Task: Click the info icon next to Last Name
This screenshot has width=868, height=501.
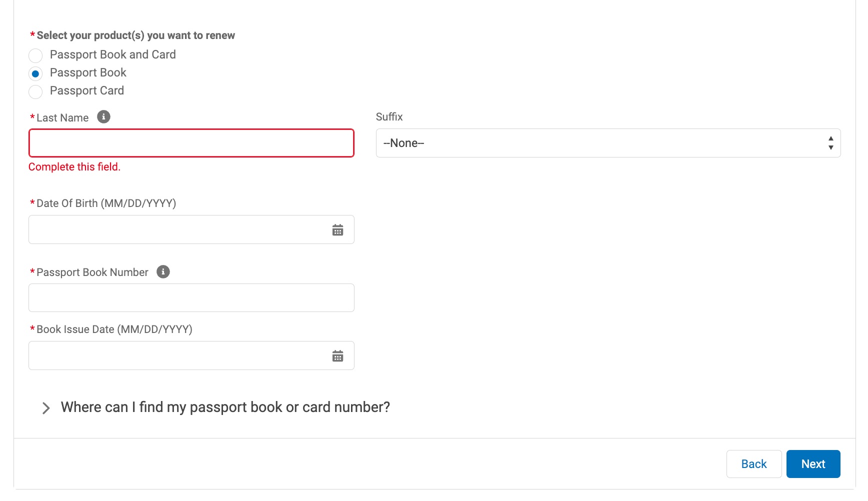Action: click(103, 116)
